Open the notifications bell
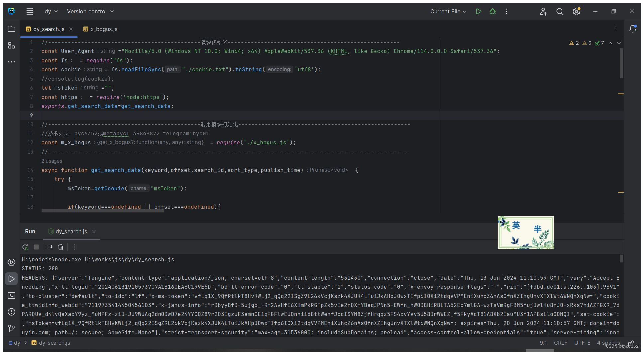The width and height of the screenshot is (644, 352). [632, 29]
